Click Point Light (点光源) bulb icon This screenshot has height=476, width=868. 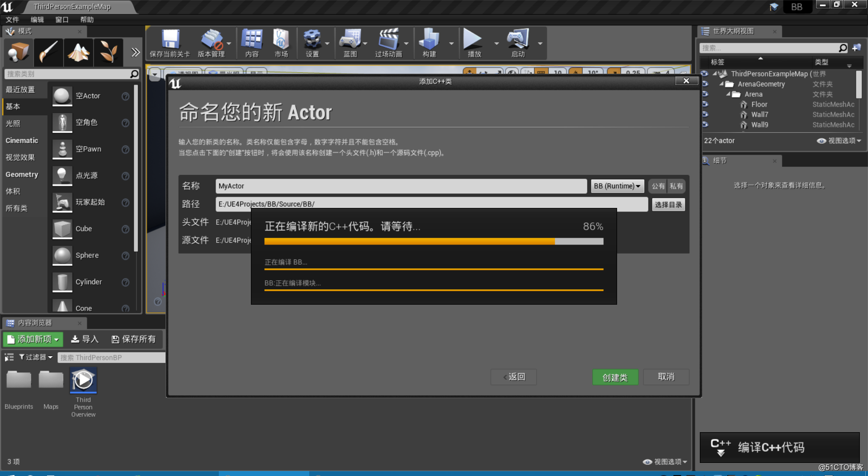(x=62, y=175)
